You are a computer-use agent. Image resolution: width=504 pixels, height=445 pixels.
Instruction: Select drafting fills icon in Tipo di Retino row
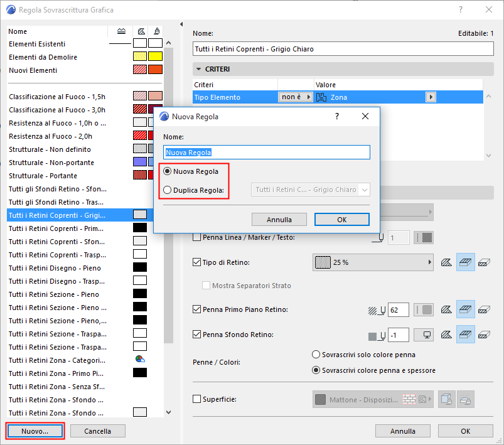click(446, 262)
